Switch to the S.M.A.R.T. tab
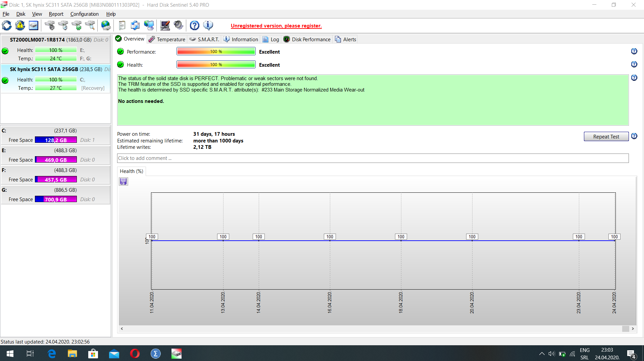This screenshot has width=644, height=361. pyautogui.click(x=204, y=40)
